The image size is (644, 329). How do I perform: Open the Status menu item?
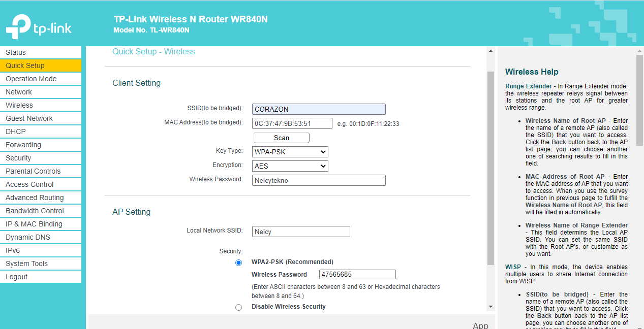click(41, 52)
